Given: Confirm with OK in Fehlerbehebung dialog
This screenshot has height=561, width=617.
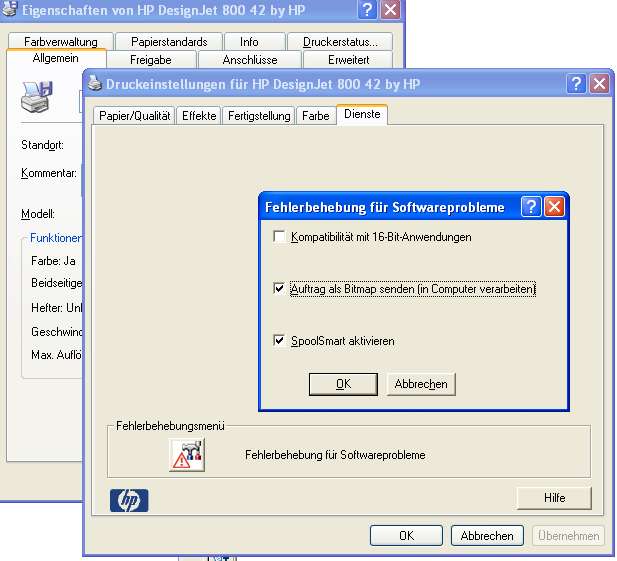Looking at the screenshot, I should pyautogui.click(x=343, y=384).
